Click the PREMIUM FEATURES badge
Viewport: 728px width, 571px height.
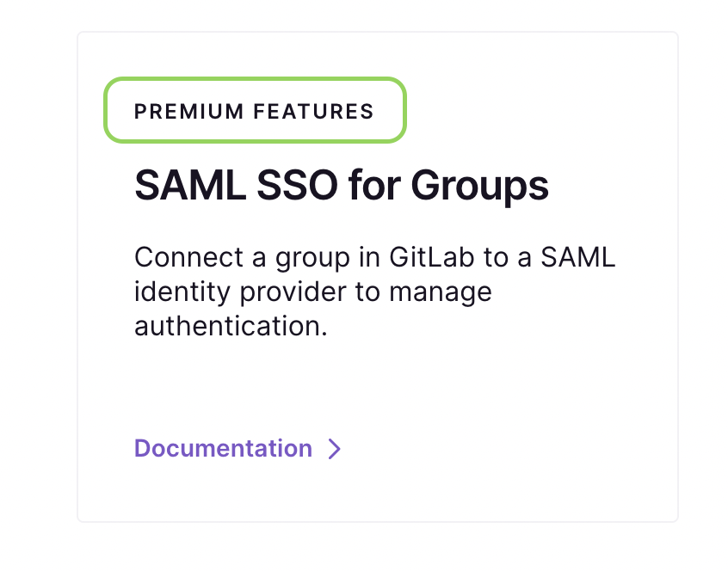[x=255, y=110]
